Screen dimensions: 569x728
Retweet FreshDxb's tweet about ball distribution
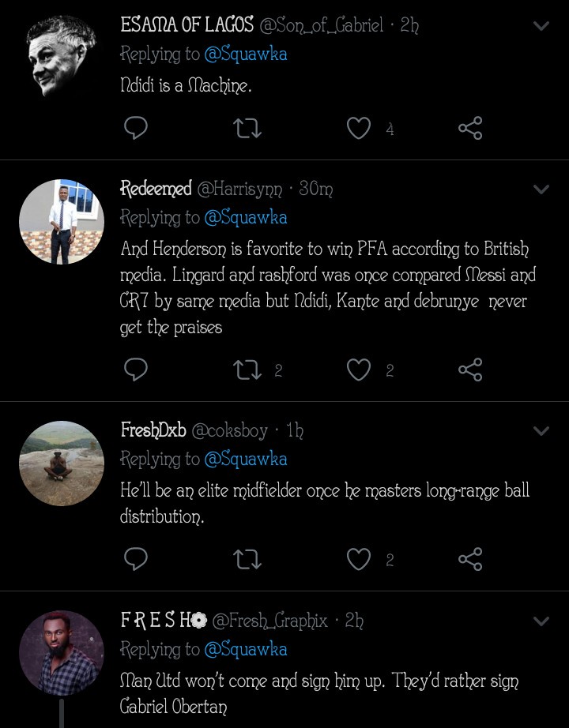247,559
